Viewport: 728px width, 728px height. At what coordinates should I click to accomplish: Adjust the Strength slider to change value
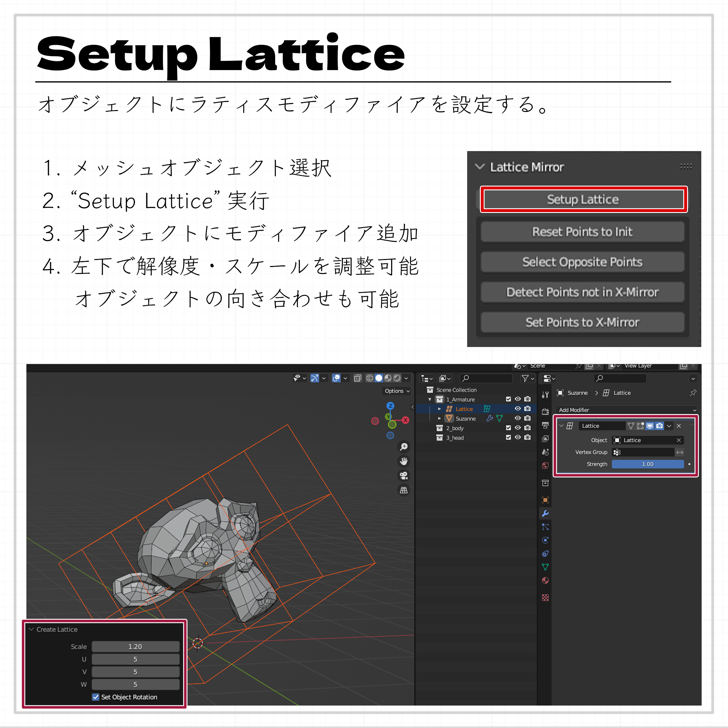pos(647,464)
